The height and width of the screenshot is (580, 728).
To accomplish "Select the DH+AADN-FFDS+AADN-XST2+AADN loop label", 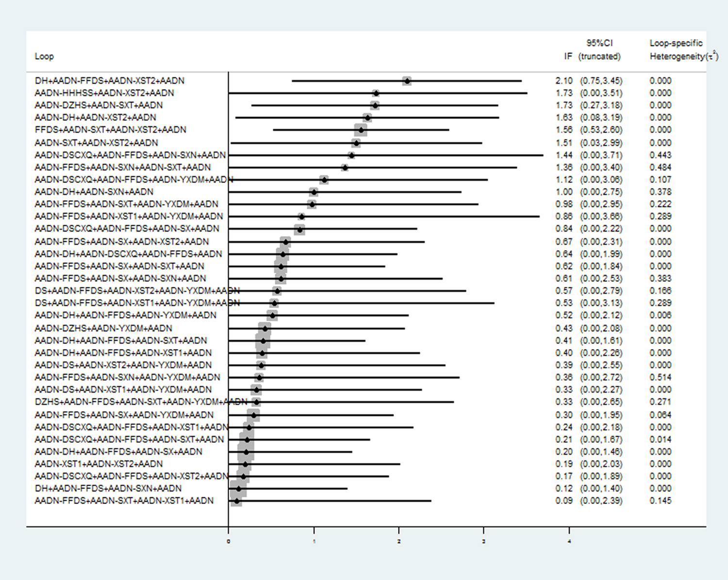I will coord(110,81).
